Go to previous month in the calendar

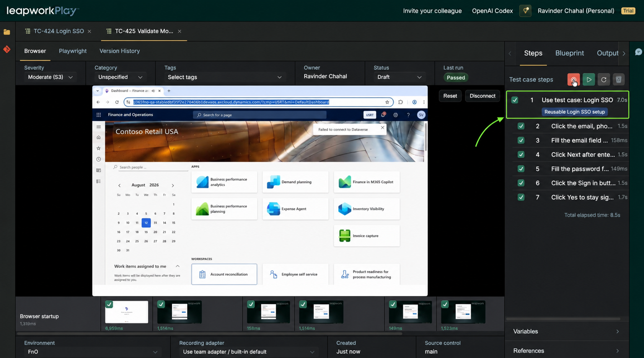coord(119,185)
